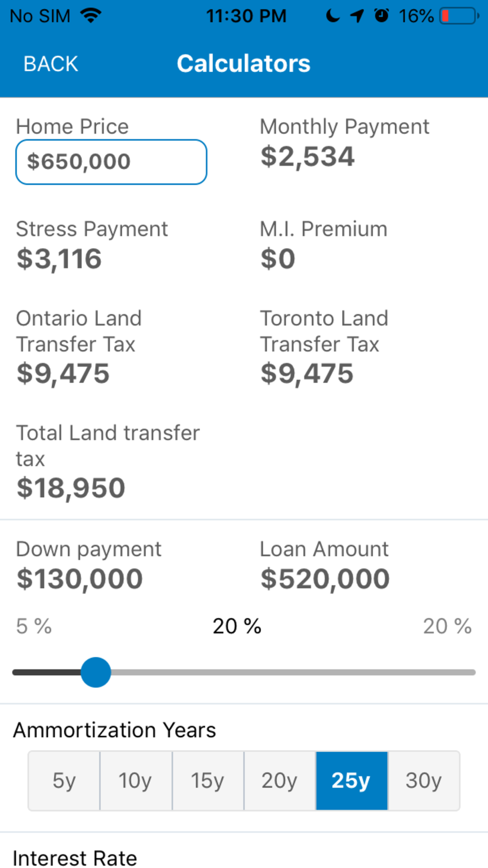
Task: Tap the battery indicator icon
Action: 460,16
